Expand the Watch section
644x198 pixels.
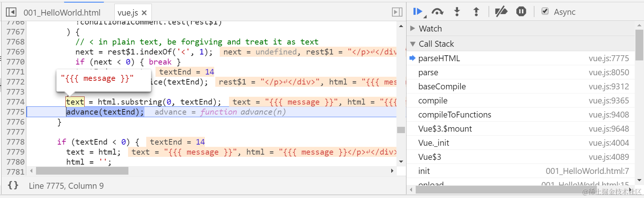pyautogui.click(x=412, y=29)
